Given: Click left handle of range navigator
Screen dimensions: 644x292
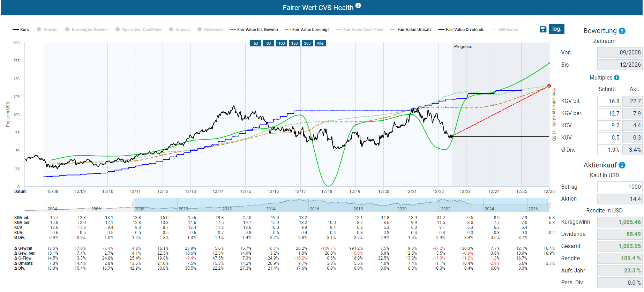Looking at the screenshot, I should tap(134, 205).
